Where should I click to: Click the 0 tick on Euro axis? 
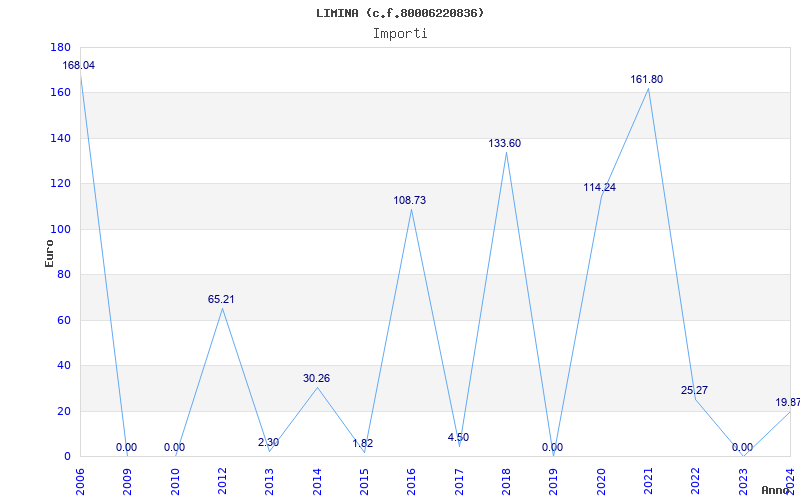click(x=67, y=457)
